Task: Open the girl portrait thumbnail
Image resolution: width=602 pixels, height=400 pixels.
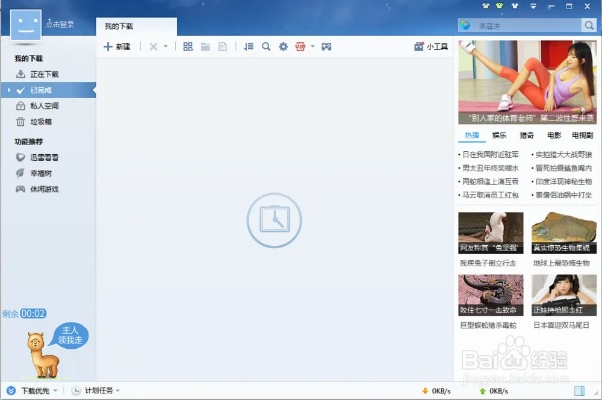Action: coord(564,295)
